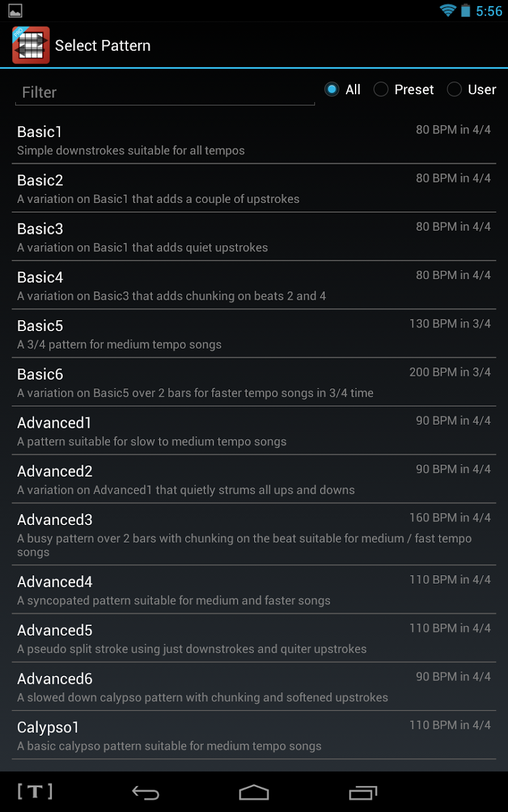This screenshot has height=812, width=508.
Task: Select the Advanced1 pattern entry
Action: [x=254, y=431]
